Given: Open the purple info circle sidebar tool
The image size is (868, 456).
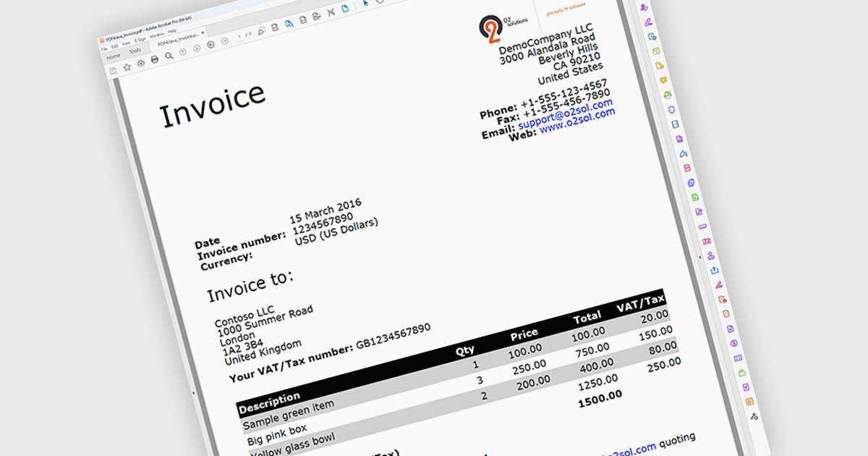Looking at the screenshot, I should [734, 343].
